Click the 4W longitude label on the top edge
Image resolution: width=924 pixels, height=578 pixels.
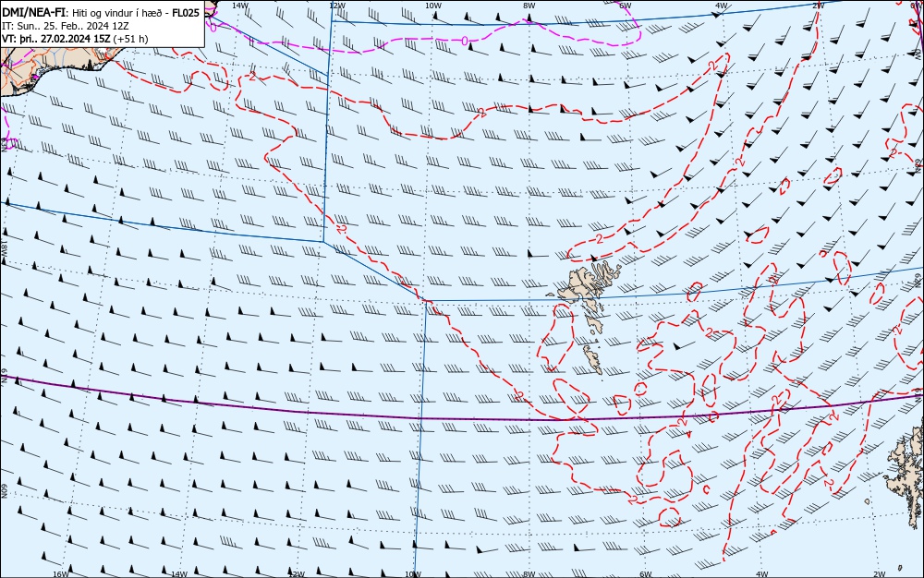pyautogui.click(x=722, y=6)
